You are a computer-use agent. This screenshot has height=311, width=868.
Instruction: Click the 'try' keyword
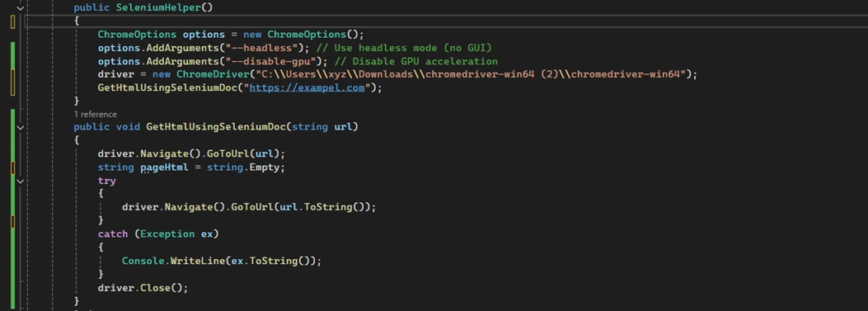(x=107, y=181)
